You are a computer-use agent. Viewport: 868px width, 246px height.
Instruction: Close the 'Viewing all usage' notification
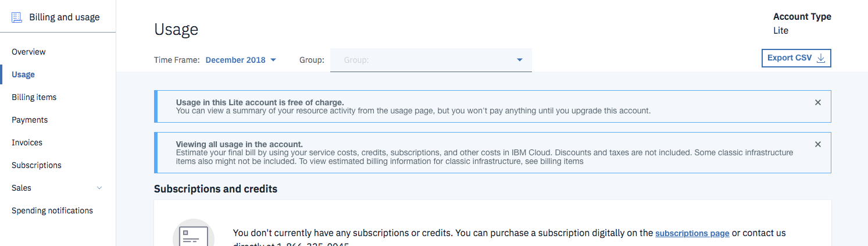(x=817, y=144)
